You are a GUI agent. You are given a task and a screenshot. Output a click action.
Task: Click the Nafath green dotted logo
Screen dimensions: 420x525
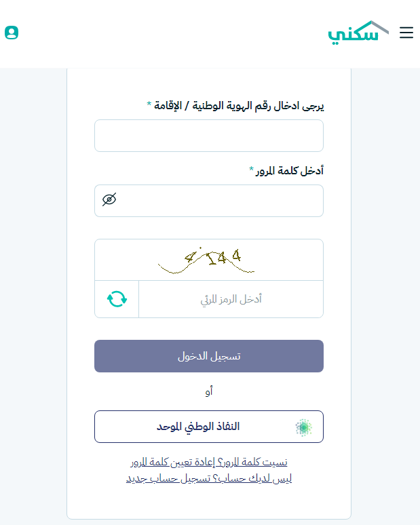coord(304,427)
